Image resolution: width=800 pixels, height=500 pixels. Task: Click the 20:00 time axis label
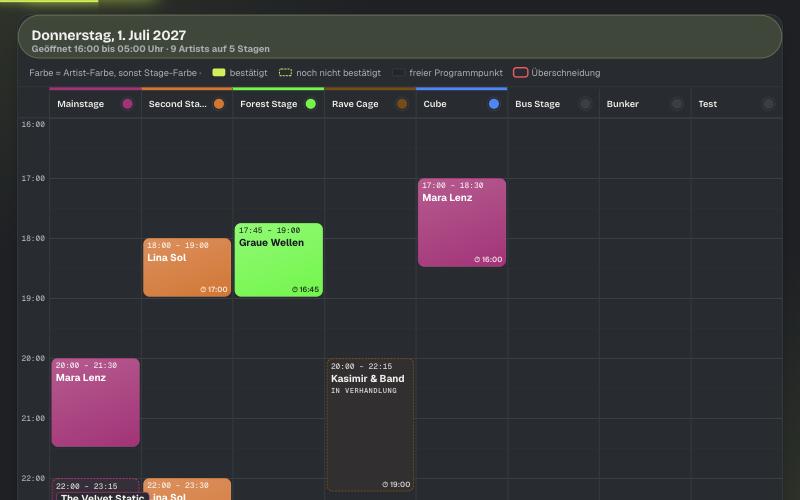tap(33, 359)
